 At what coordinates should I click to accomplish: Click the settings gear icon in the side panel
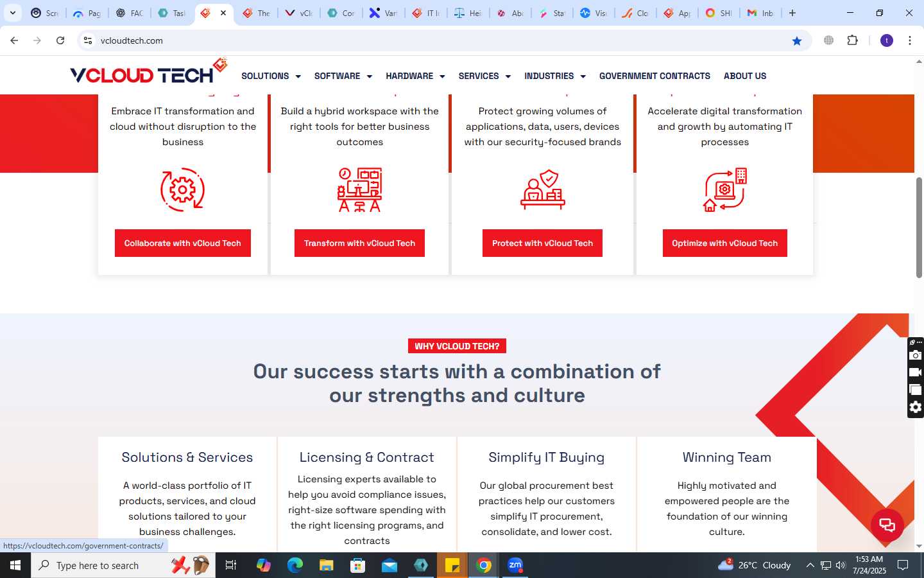tap(916, 407)
